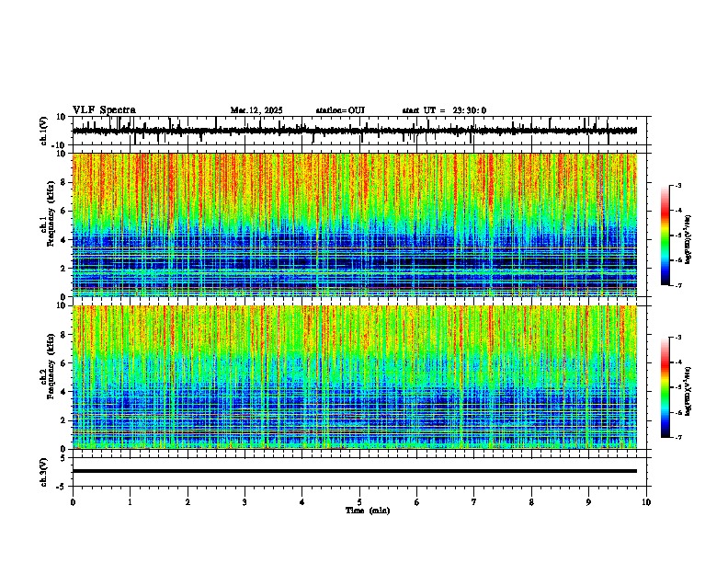
Task: Click the 3 minute tick label
Action: coord(245,502)
